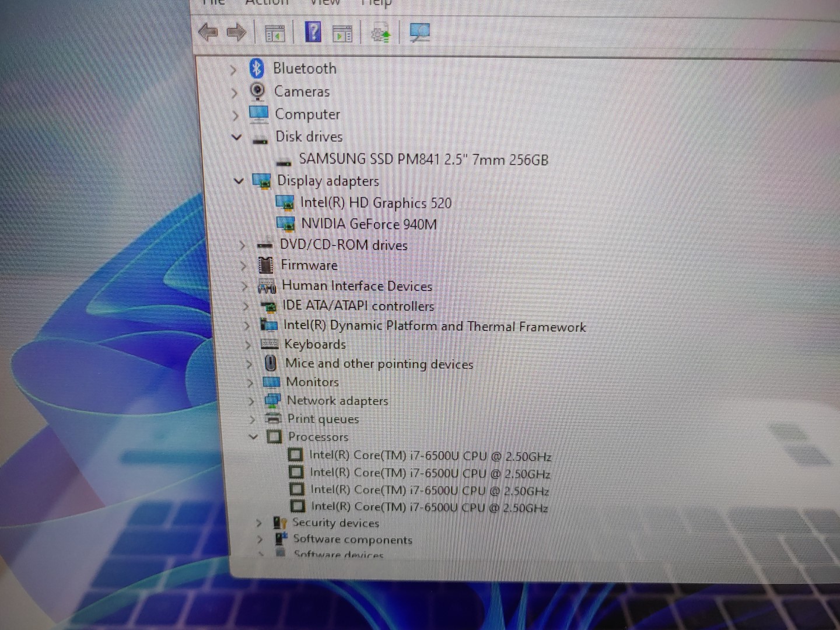Click the Forward arrow toolbar button
The image size is (840, 630).
coord(236,33)
